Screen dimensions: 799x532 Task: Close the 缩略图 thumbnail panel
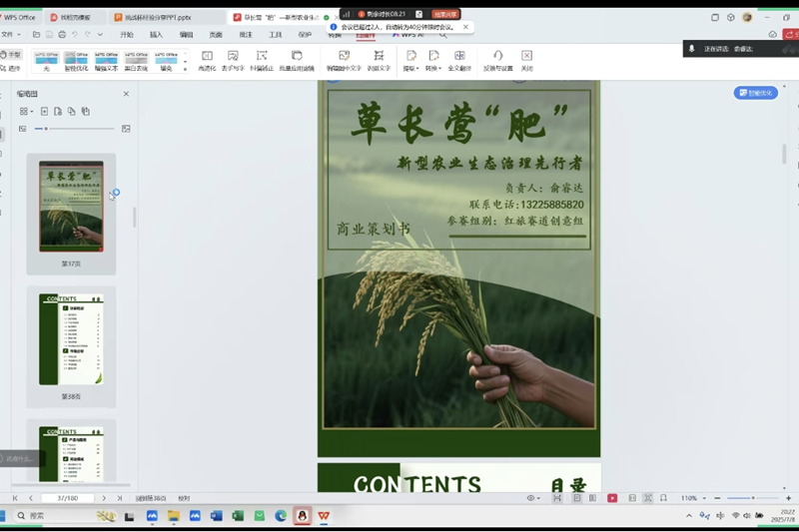[x=126, y=94]
